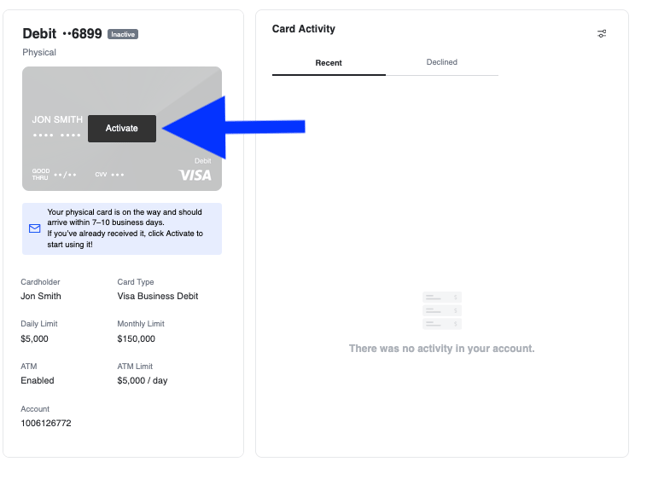Click the ATM Enabled status value

(x=38, y=381)
